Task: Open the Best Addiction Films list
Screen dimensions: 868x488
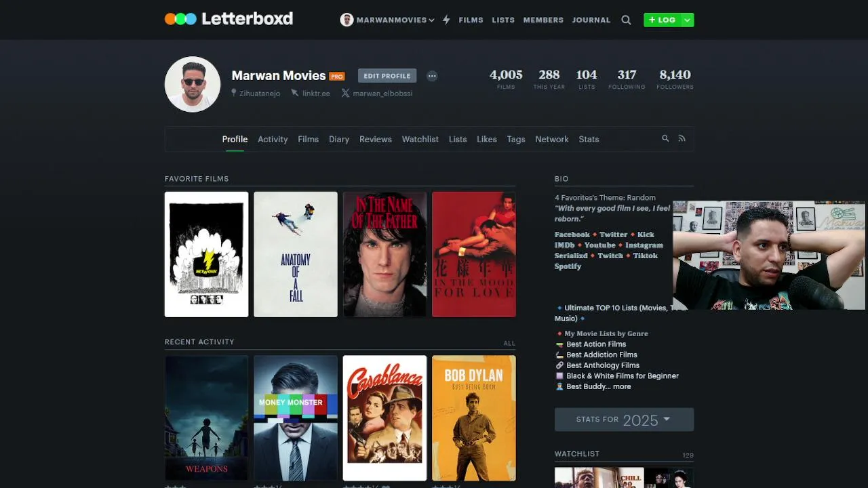Action: [x=601, y=354]
